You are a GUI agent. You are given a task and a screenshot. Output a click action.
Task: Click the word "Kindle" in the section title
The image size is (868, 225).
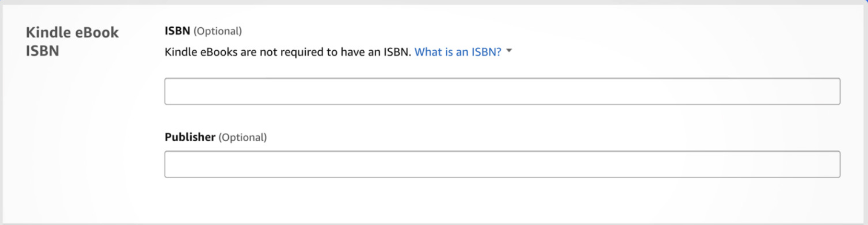(x=48, y=33)
